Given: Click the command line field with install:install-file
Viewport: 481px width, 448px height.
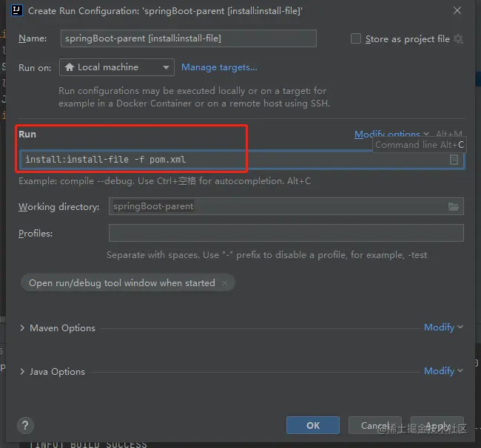Looking at the screenshot, I should 242,160.
